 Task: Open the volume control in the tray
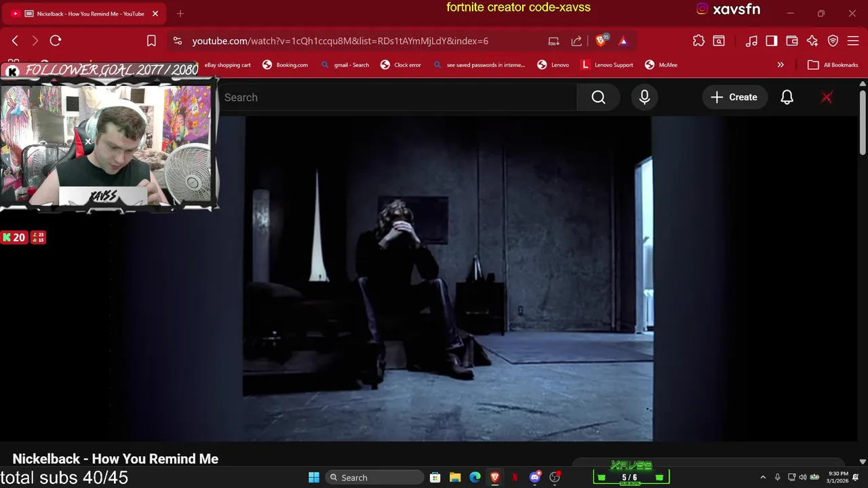[803, 477]
